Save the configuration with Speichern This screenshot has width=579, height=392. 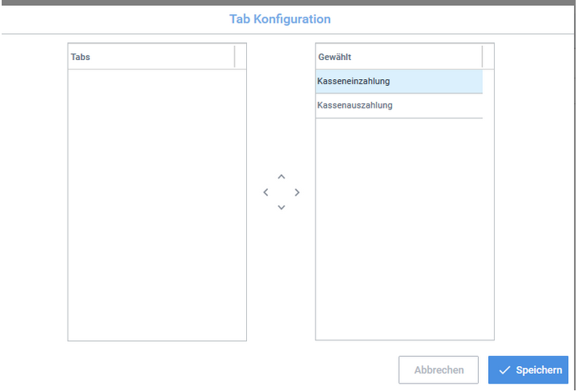(x=529, y=369)
